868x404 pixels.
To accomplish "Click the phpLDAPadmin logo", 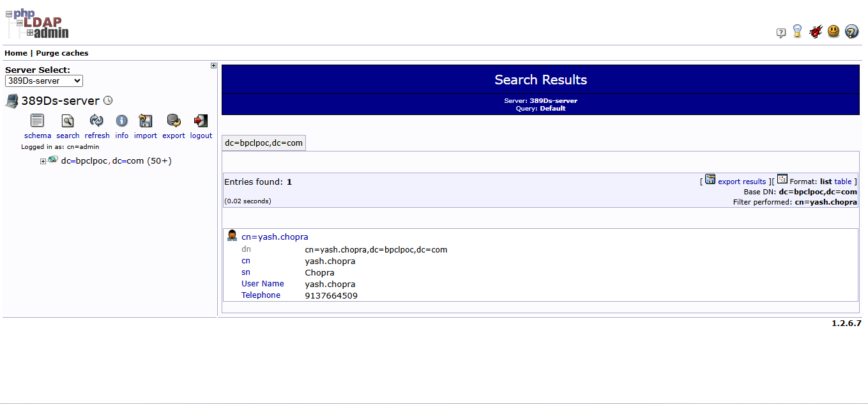I will pos(37,23).
